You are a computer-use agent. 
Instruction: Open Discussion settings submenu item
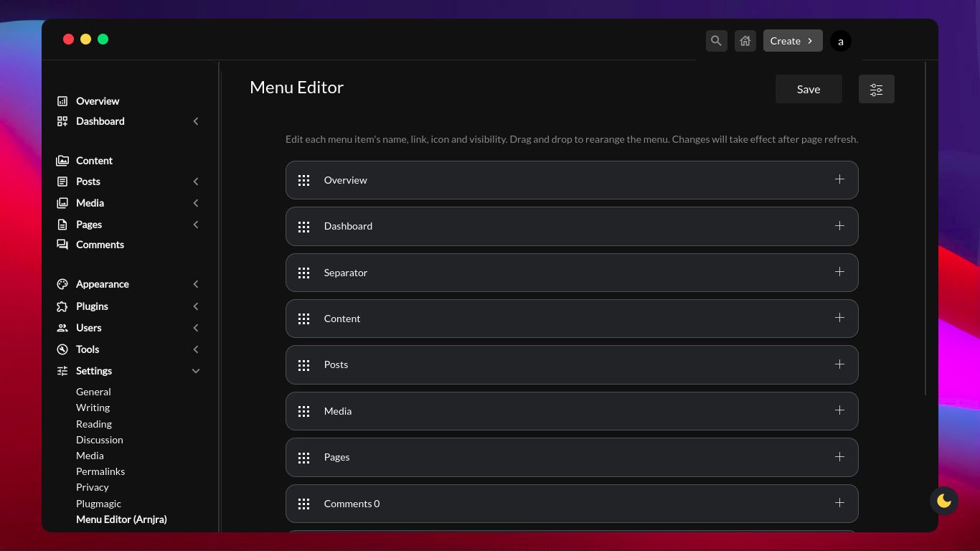(x=100, y=440)
